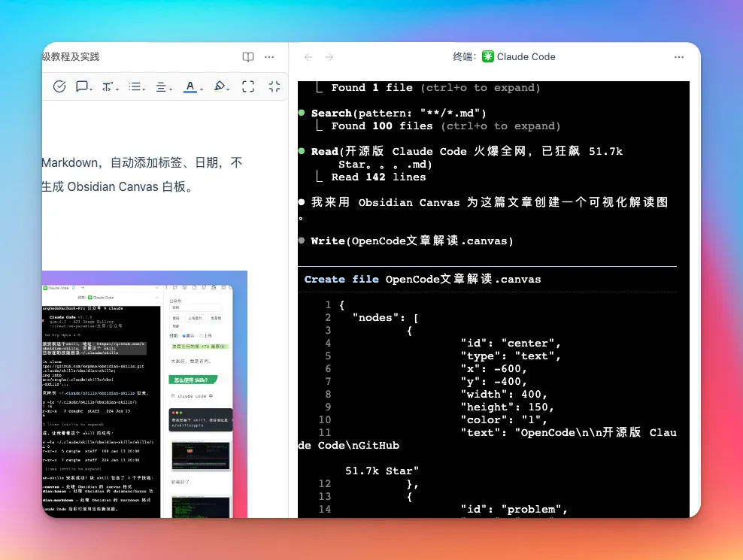Click the Found 100 files expand line
The image size is (743, 560).
(445, 126)
